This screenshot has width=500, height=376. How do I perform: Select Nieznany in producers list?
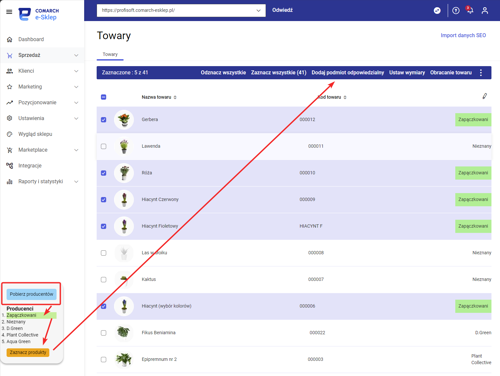[16, 322]
